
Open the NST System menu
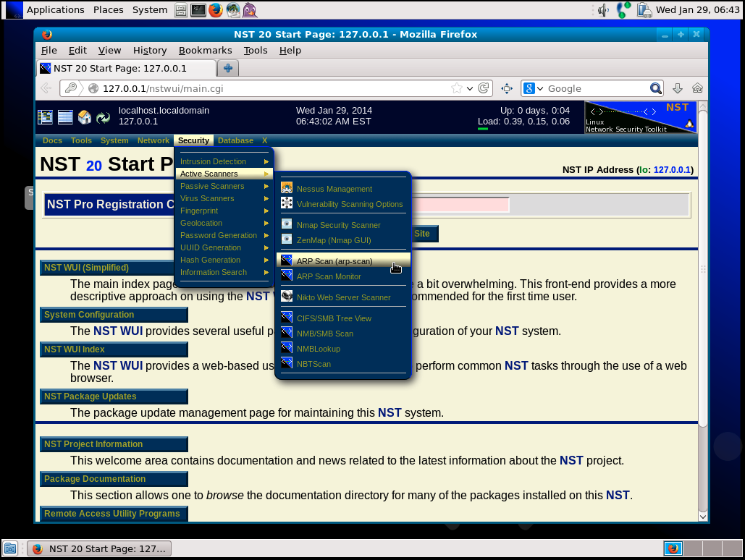[114, 140]
